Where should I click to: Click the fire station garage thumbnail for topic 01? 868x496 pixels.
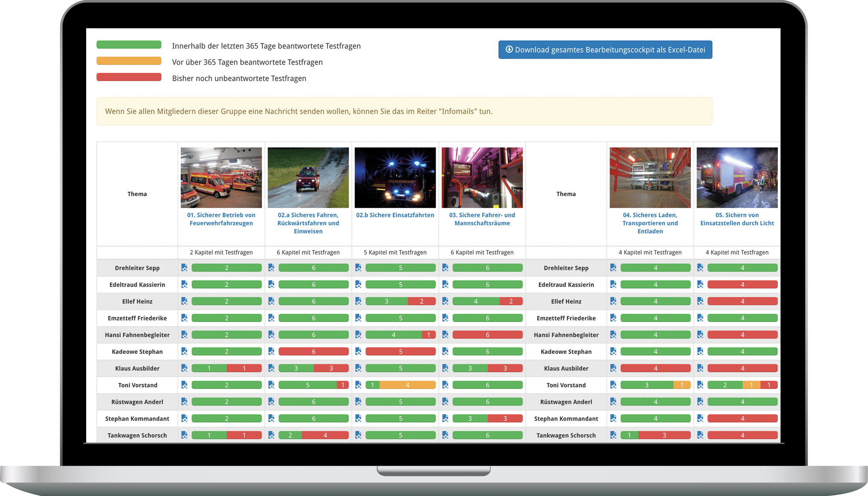(x=221, y=178)
